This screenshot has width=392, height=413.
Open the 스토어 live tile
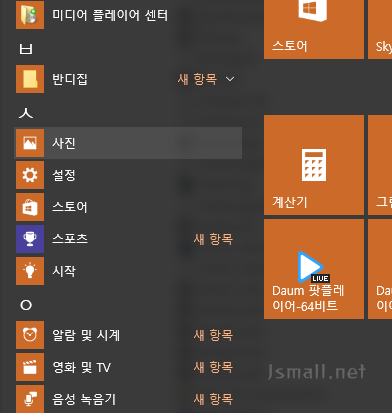(x=314, y=29)
